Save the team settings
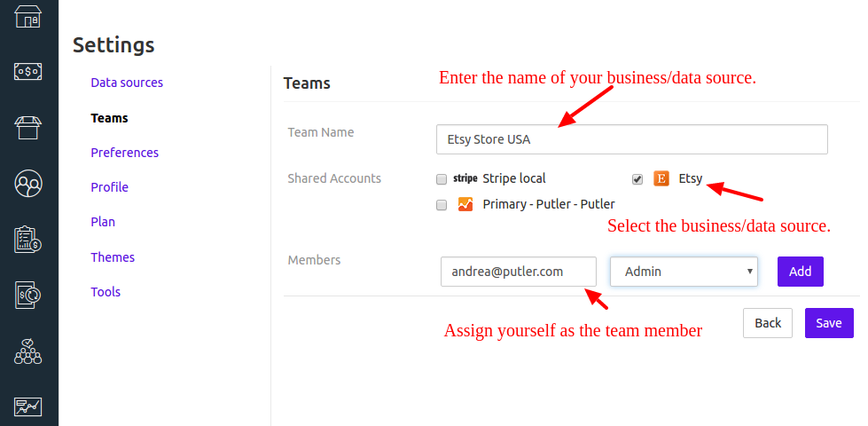 (829, 323)
